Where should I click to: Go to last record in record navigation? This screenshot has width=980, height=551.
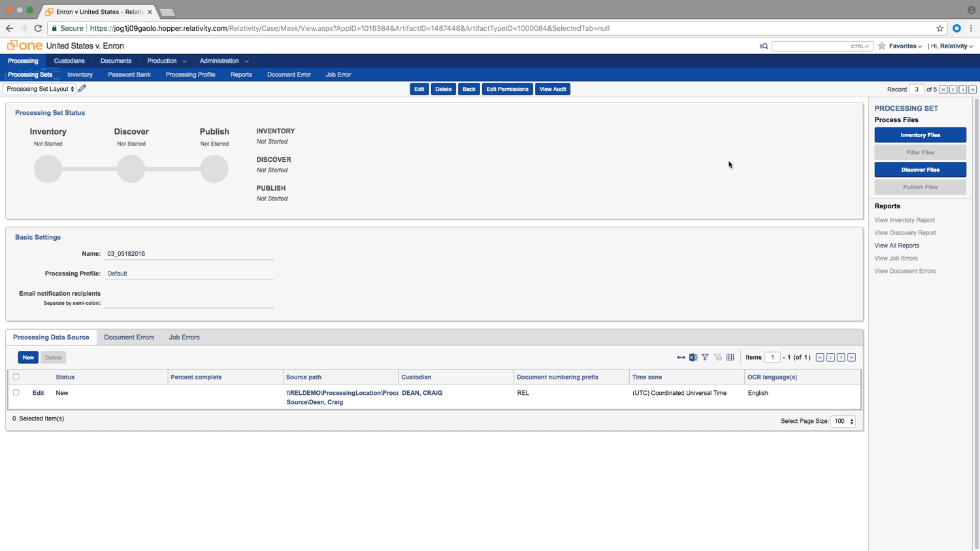[973, 89]
